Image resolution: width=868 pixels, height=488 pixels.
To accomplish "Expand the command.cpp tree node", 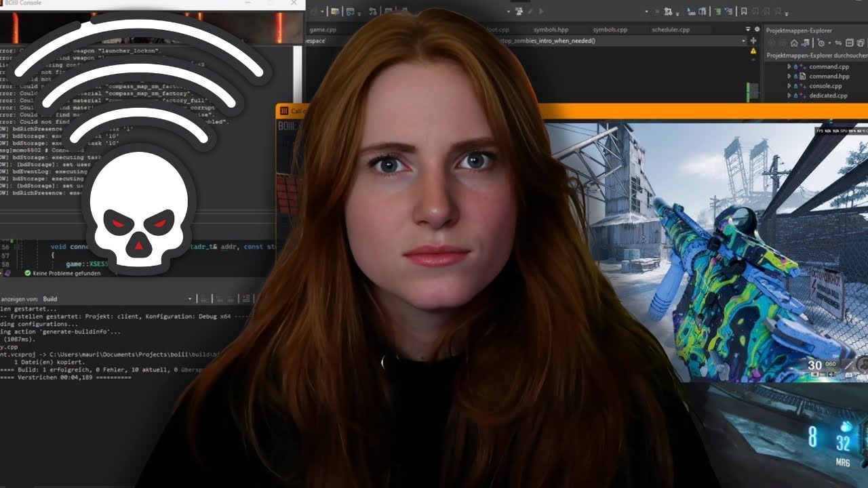I will (x=789, y=66).
